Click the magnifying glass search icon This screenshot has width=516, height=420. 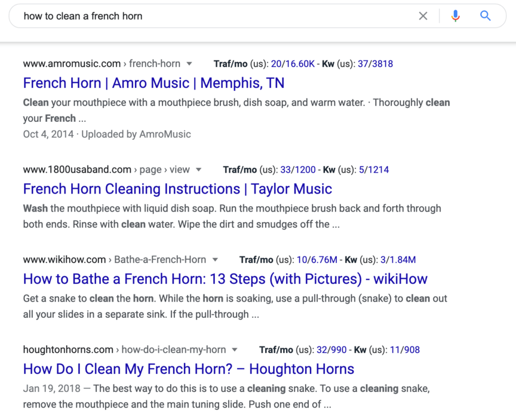point(486,16)
